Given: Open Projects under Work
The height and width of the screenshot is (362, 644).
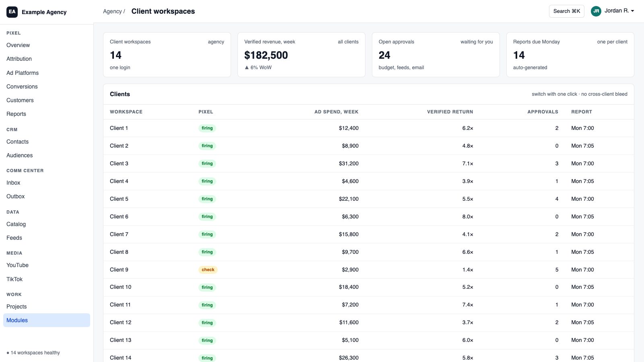Looking at the screenshot, I should [47, 306].
